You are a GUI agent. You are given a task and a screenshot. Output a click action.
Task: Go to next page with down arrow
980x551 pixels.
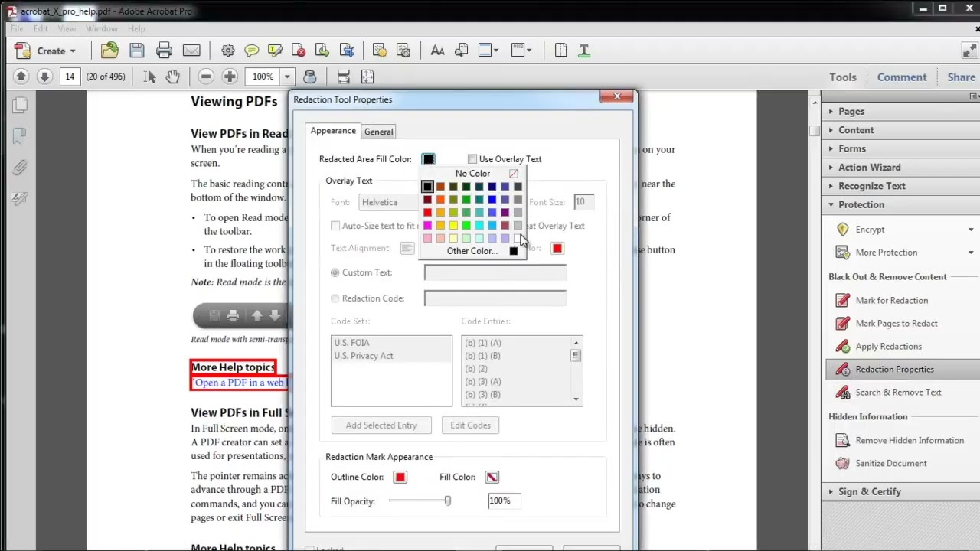pyautogui.click(x=44, y=77)
